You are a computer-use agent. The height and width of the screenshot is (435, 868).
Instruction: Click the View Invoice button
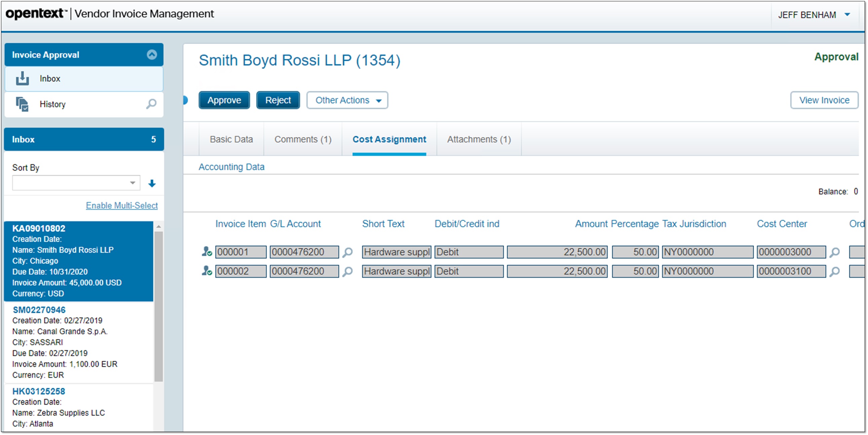(824, 100)
